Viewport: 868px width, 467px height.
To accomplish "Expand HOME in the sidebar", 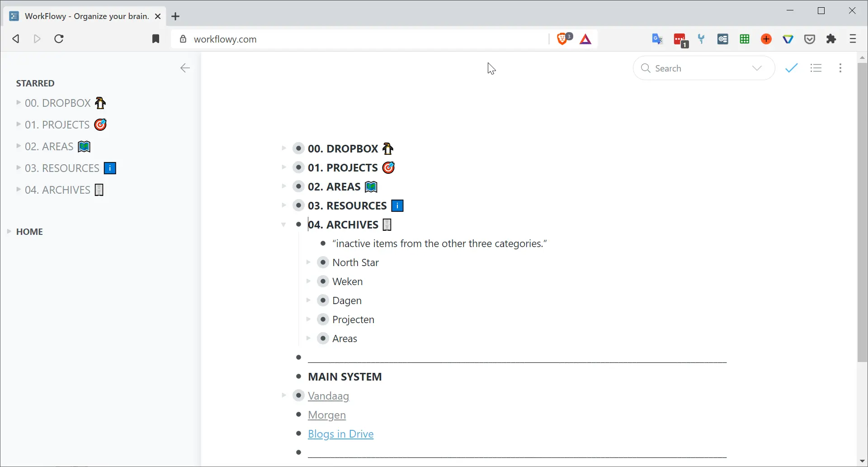I will [x=9, y=232].
